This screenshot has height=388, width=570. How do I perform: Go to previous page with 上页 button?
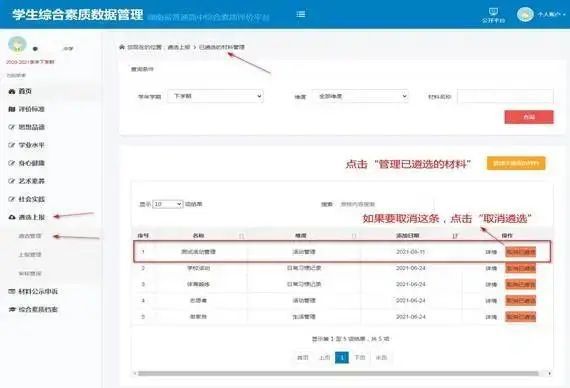[324, 358]
